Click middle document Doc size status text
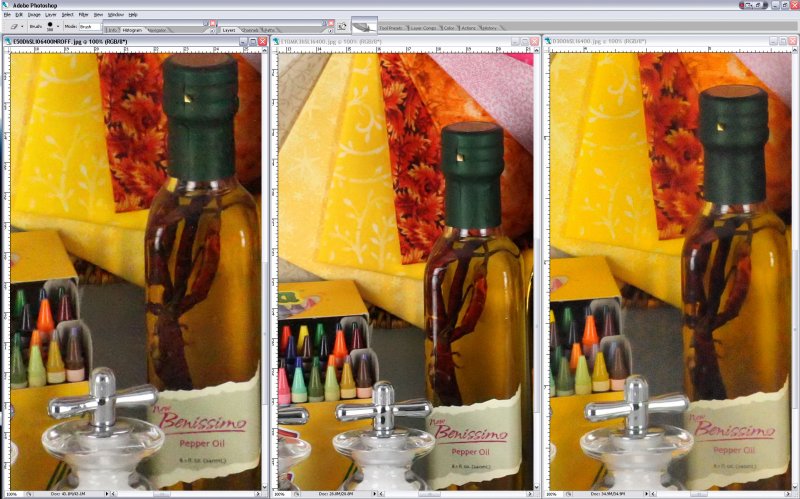The width and height of the screenshot is (800, 499). [x=336, y=494]
